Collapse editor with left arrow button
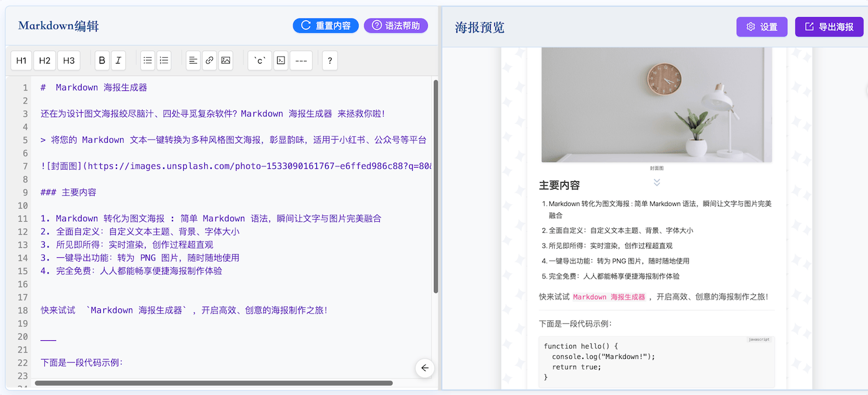 tap(425, 368)
